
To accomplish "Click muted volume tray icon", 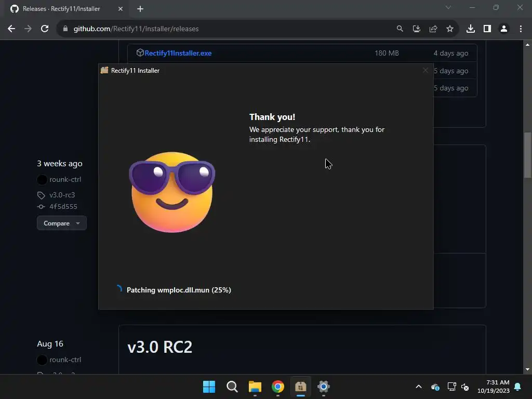I will [x=465, y=387].
